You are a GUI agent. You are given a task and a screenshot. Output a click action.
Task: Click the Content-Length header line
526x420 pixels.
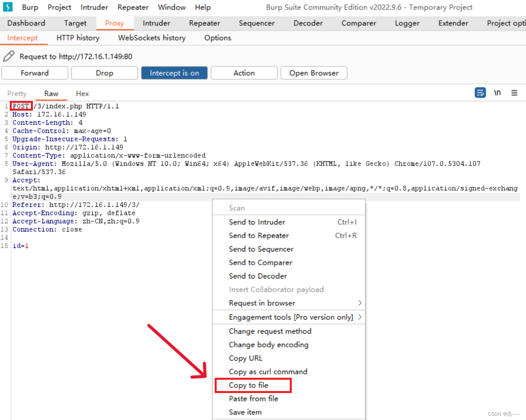[x=47, y=122]
